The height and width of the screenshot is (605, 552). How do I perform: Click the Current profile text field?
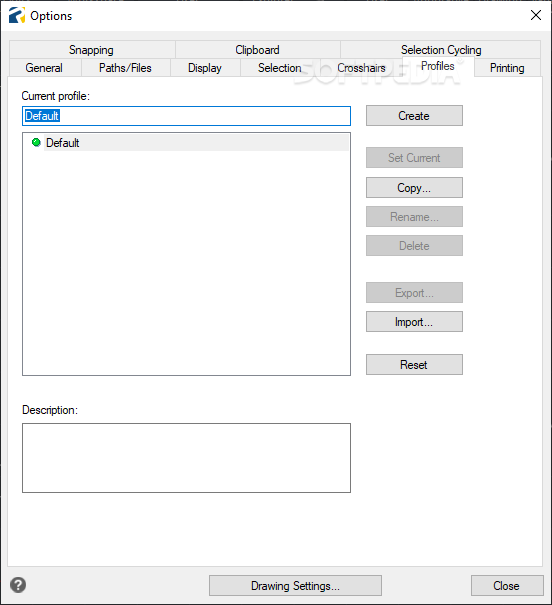tap(186, 116)
